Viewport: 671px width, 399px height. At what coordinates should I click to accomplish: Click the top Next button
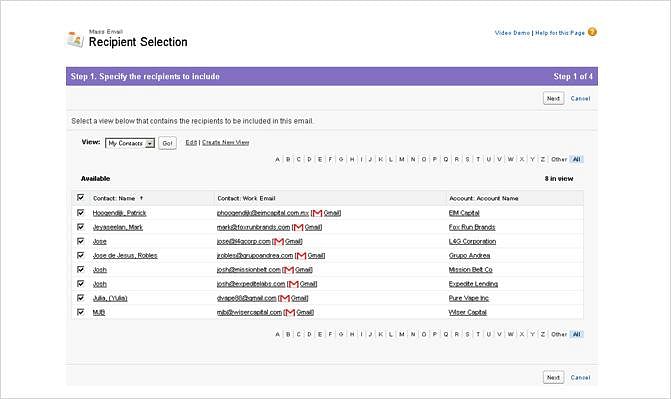(553, 98)
